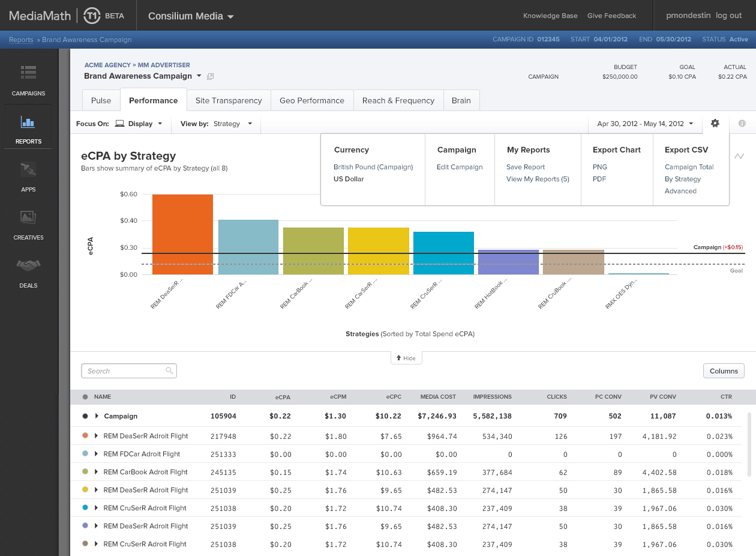Toggle the light blue REM FDCar row dot
The image size is (756, 556).
coord(86,454)
